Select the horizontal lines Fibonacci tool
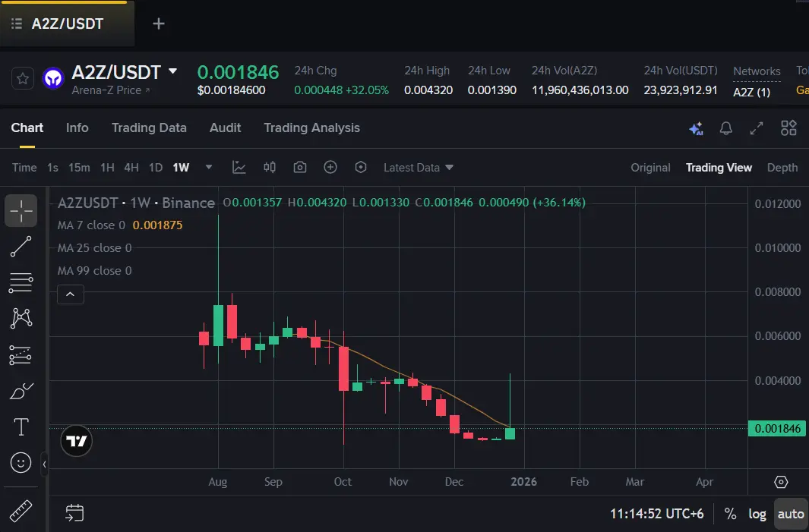 [x=21, y=283]
